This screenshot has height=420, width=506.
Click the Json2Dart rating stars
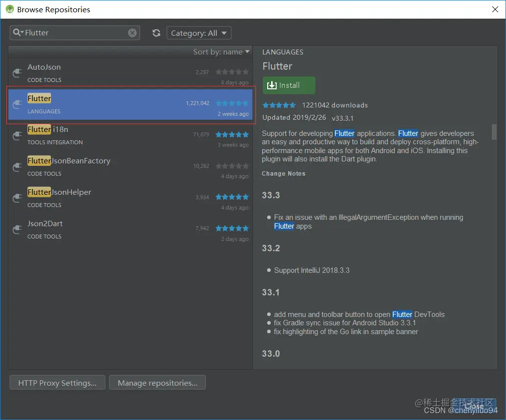pyautogui.click(x=232, y=228)
